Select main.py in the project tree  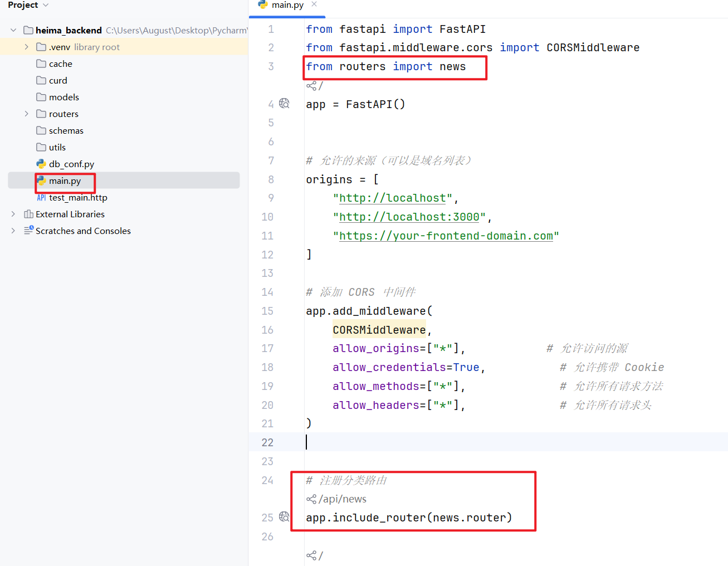(65, 181)
